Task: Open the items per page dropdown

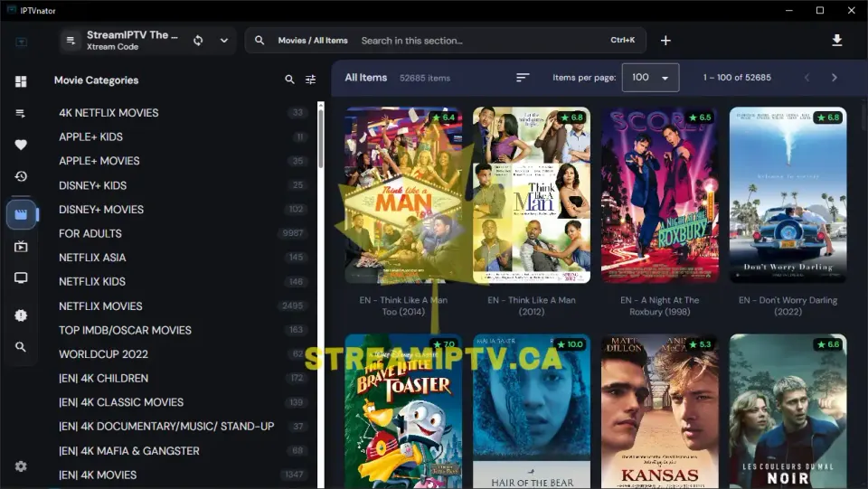Action: 650,78
